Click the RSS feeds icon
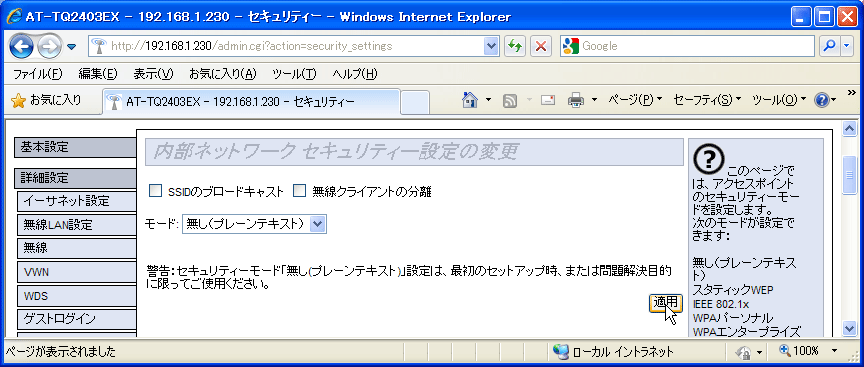 tap(511, 100)
